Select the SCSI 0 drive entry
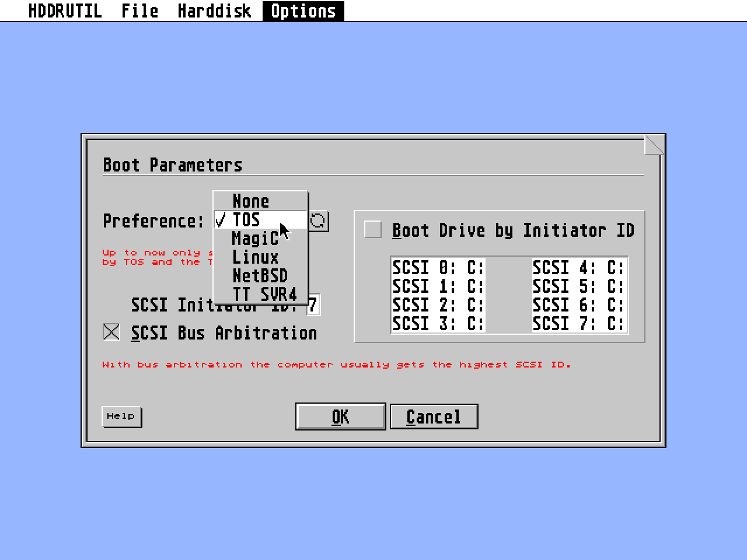Screen dimensions: 747x560 click(x=437, y=267)
